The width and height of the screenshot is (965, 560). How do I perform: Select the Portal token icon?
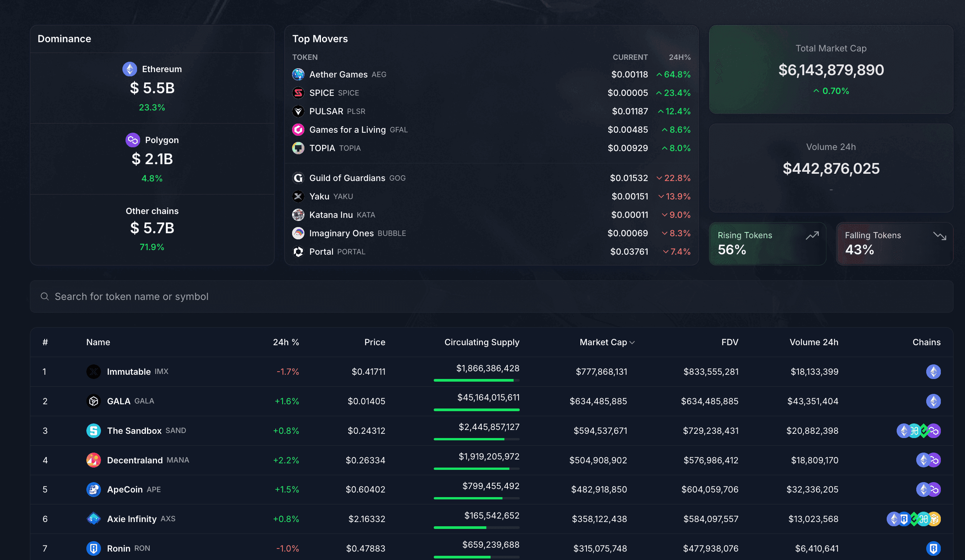click(298, 252)
